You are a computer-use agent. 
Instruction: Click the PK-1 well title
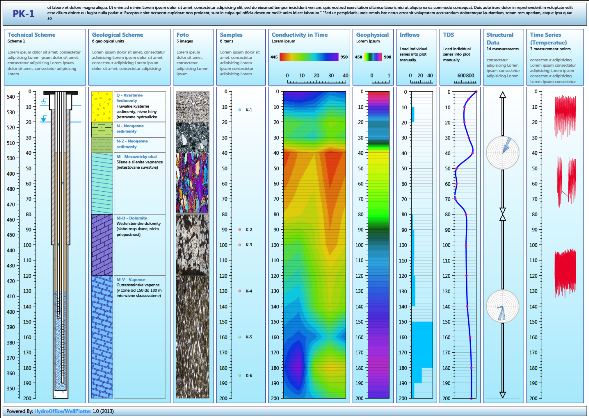click(x=23, y=14)
